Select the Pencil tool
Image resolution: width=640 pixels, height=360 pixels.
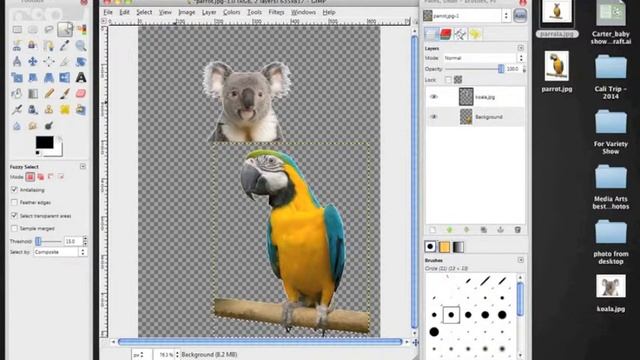click(x=49, y=93)
